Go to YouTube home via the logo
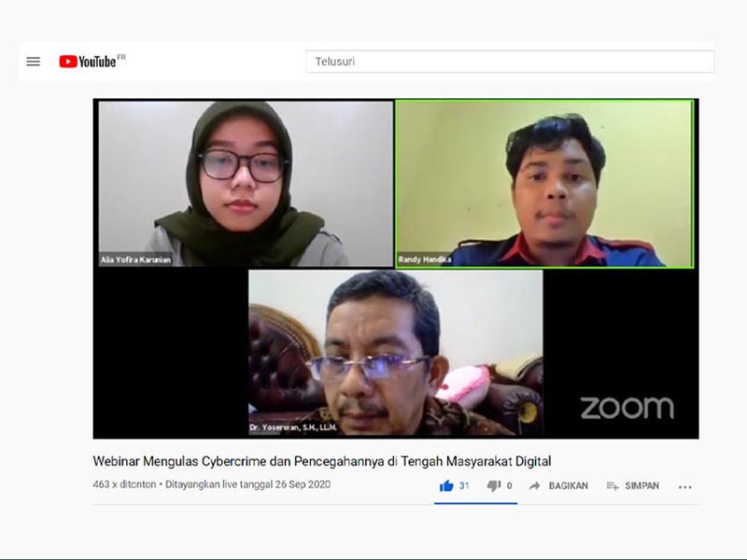Image resolution: width=747 pixels, height=560 pixels. pos(92,61)
